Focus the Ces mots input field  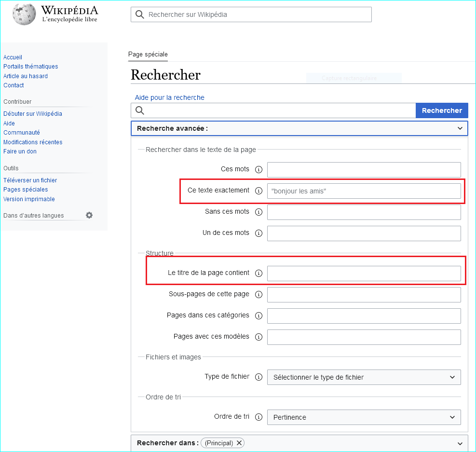click(x=364, y=170)
